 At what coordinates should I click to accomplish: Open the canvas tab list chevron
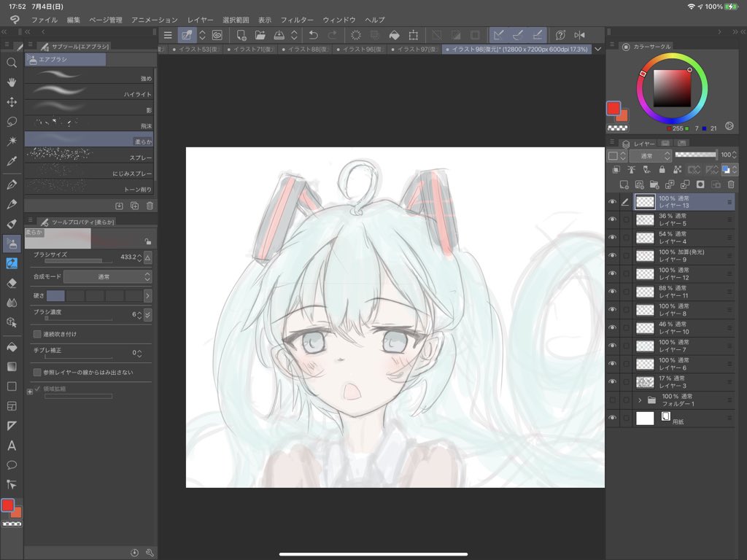click(x=598, y=49)
